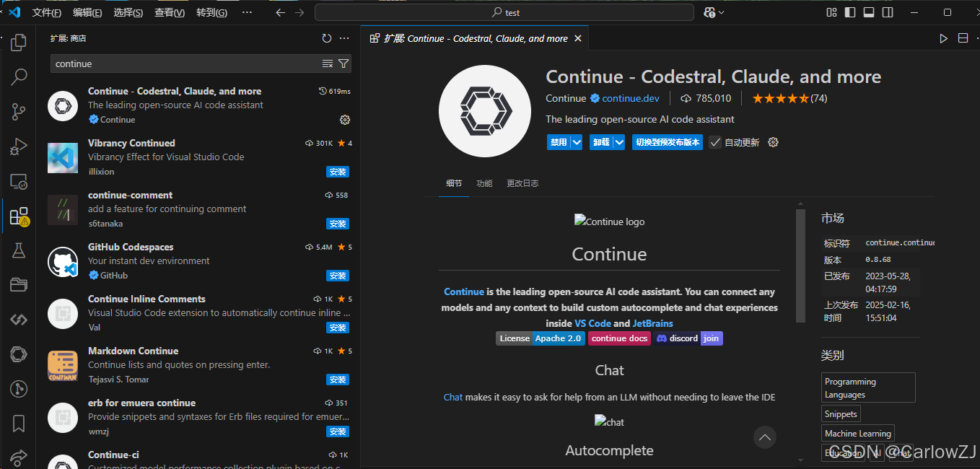Click the continue docs badge
This screenshot has height=469, width=980.
619,338
